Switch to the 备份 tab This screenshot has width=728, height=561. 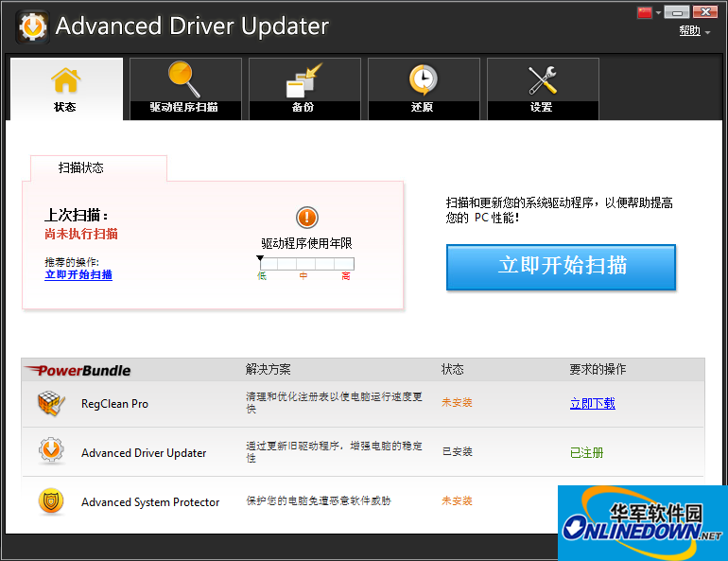tap(304, 89)
